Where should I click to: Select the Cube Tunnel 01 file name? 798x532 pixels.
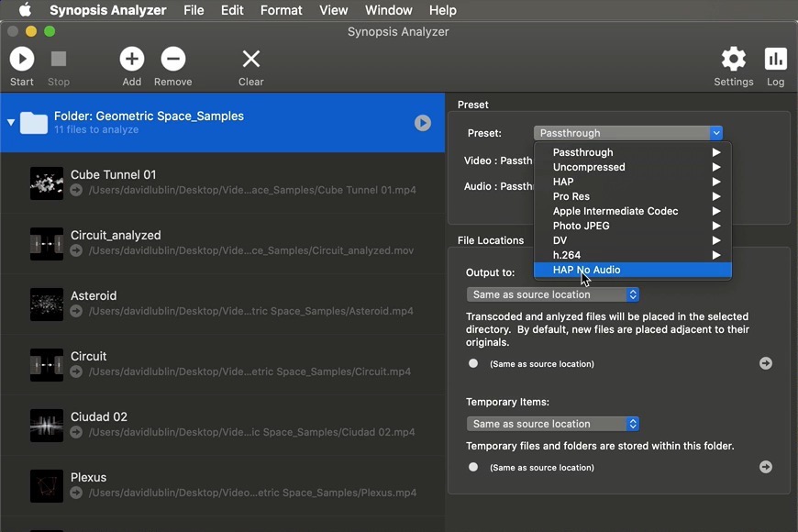click(x=114, y=174)
